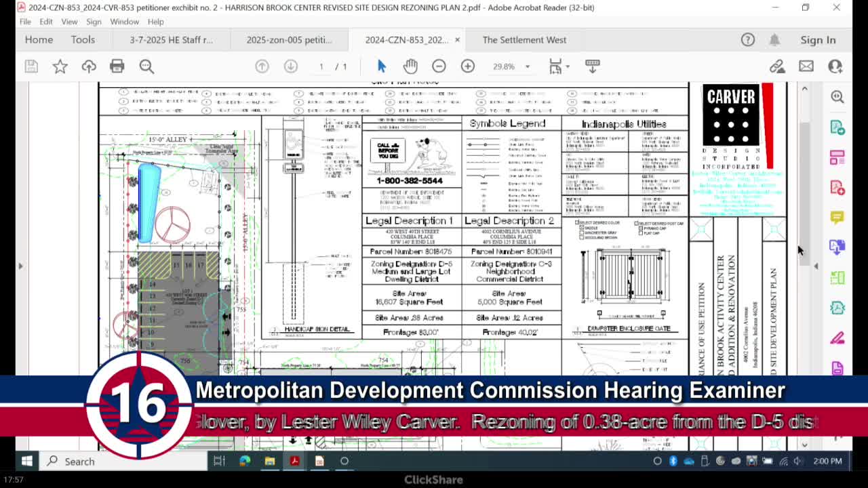
Task: Open the Comment tool in right panel
Action: tap(837, 217)
